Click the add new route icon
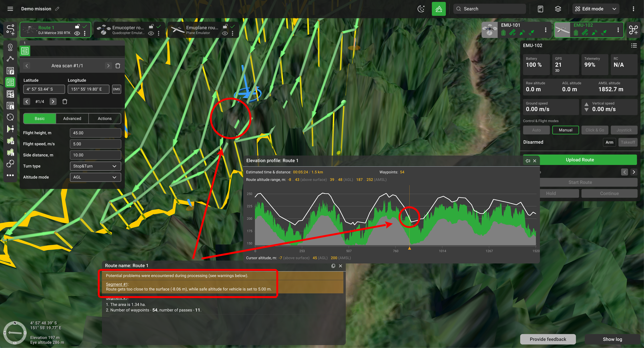The height and width of the screenshot is (348, 644). (x=10, y=30)
